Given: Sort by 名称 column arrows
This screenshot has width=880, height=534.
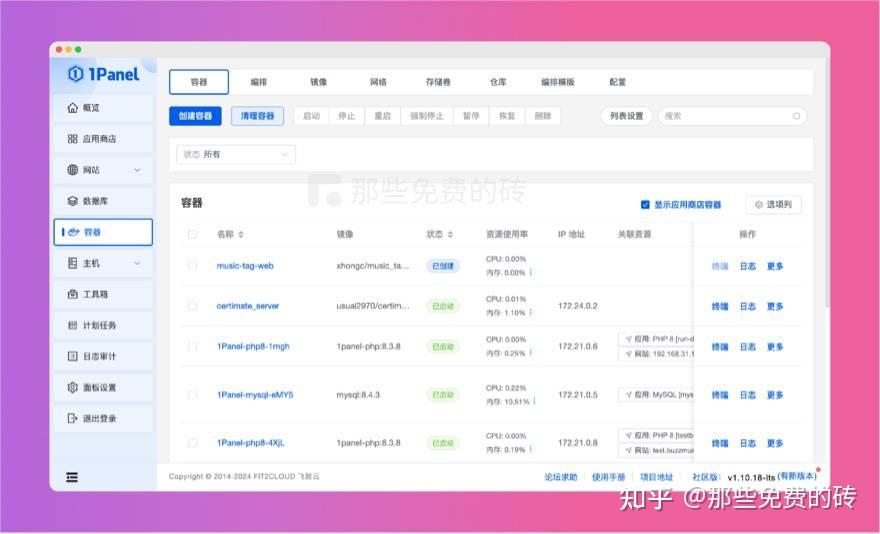Looking at the screenshot, I should click(x=241, y=235).
